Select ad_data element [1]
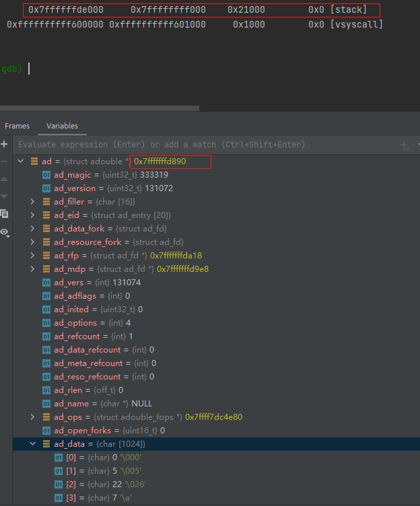The width and height of the screenshot is (420, 506). (x=216, y=471)
